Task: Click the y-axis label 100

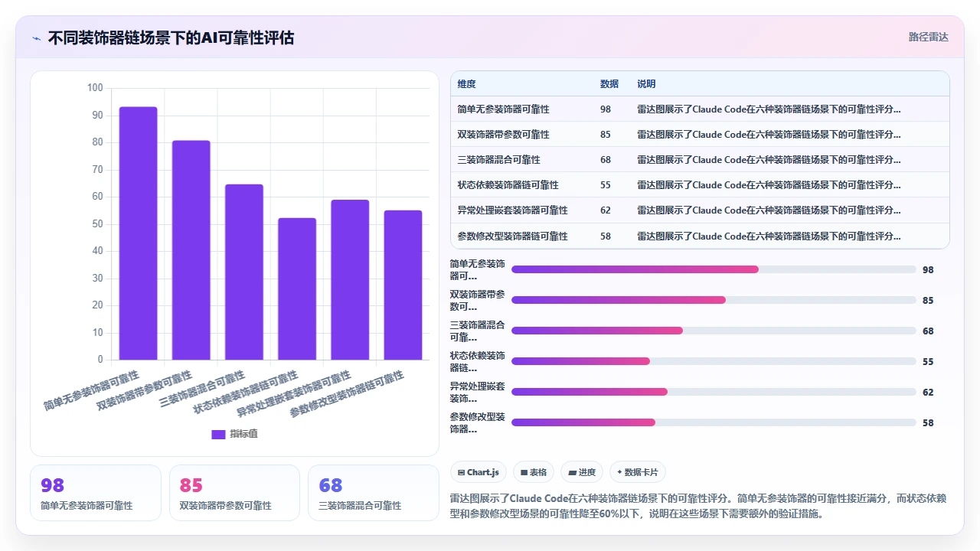Action: click(x=95, y=88)
